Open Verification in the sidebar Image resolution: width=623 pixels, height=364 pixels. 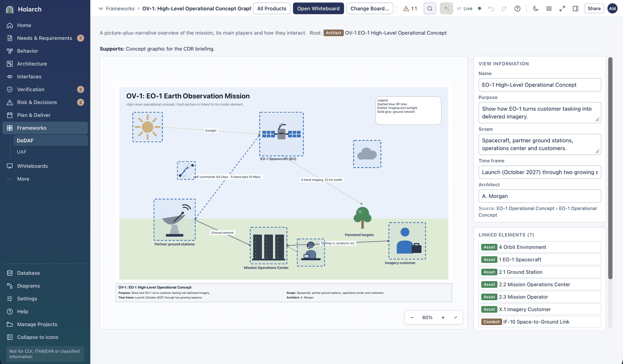[45, 89]
